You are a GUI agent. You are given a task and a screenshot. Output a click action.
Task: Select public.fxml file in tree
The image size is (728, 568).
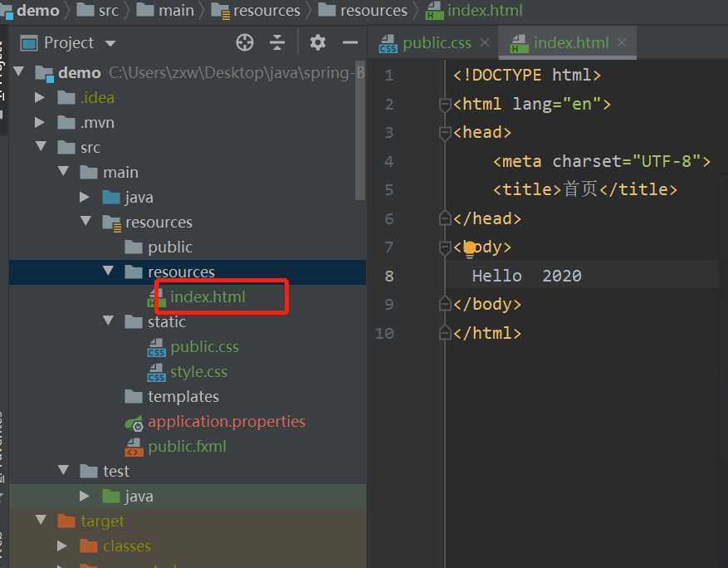tap(187, 446)
